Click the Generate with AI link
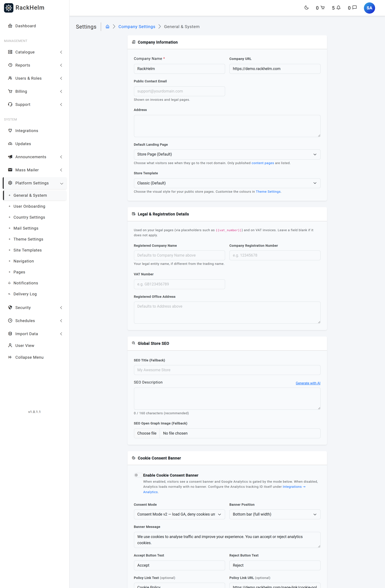Screen dimensions: 385x588 (x=308, y=383)
